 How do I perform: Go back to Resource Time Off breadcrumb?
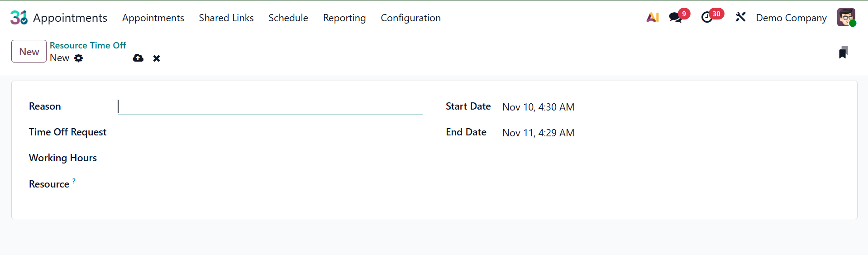click(x=88, y=45)
